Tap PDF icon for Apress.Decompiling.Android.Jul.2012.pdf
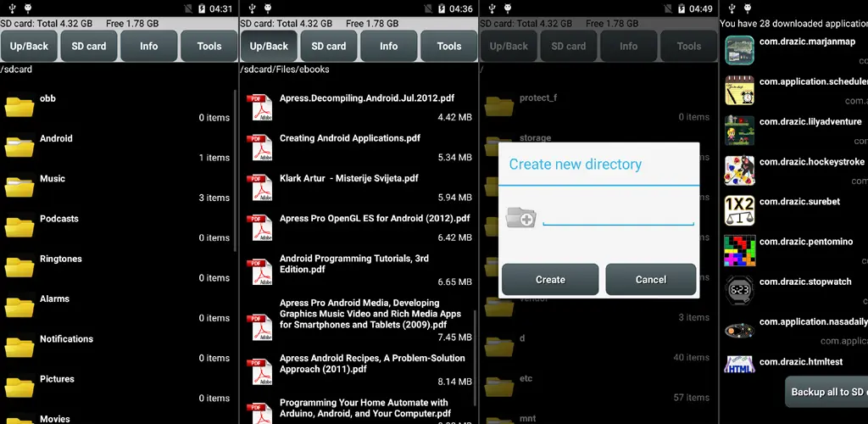This screenshot has width=868, height=424. tap(259, 108)
